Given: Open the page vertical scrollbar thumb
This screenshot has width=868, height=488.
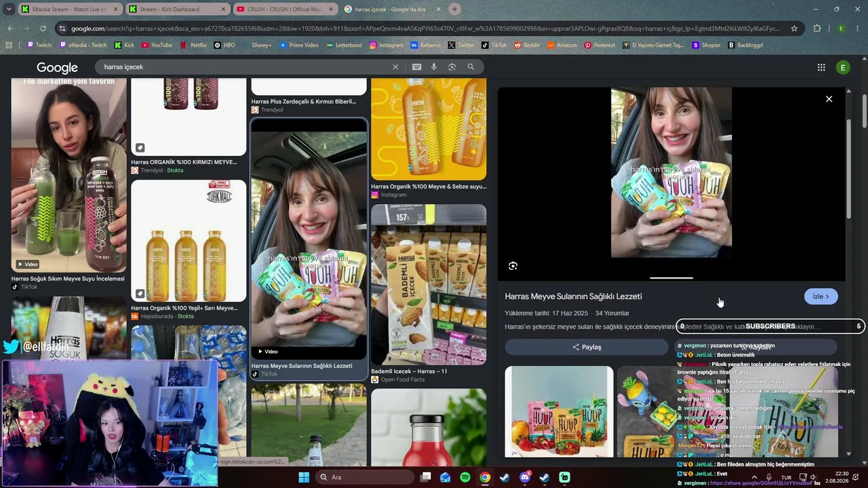Looking at the screenshot, I should pyautogui.click(x=864, y=112).
